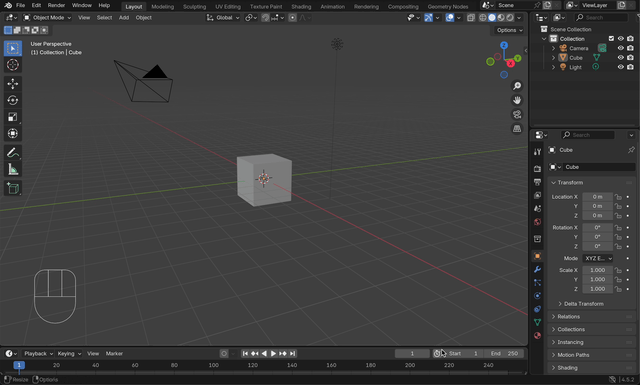This screenshot has height=385, width=640.
Task: Switch to Sculpting workspace tab
Action: pyautogui.click(x=194, y=7)
